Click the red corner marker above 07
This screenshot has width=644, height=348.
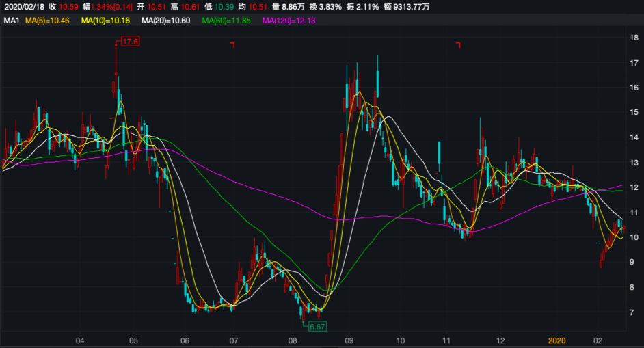coord(232,44)
